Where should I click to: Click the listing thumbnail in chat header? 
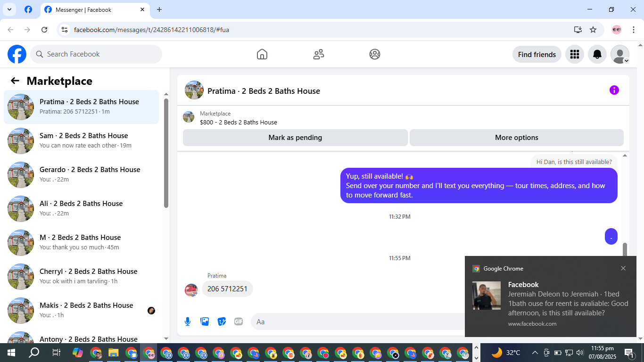pyautogui.click(x=194, y=90)
